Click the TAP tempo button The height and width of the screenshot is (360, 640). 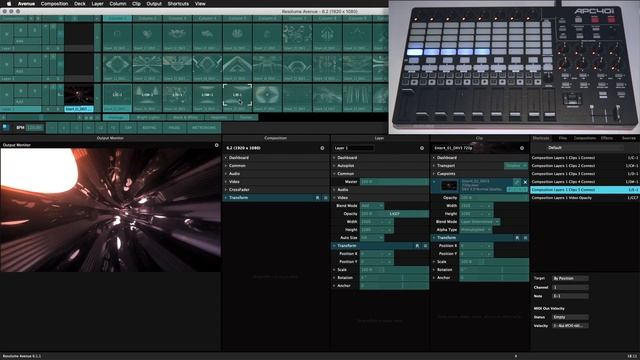129,128
